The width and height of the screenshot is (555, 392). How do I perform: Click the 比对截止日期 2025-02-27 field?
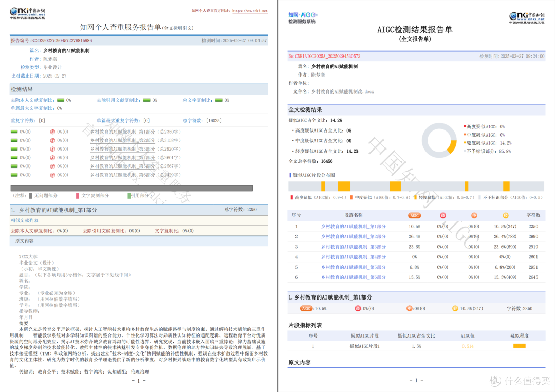(x=39, y=76)
